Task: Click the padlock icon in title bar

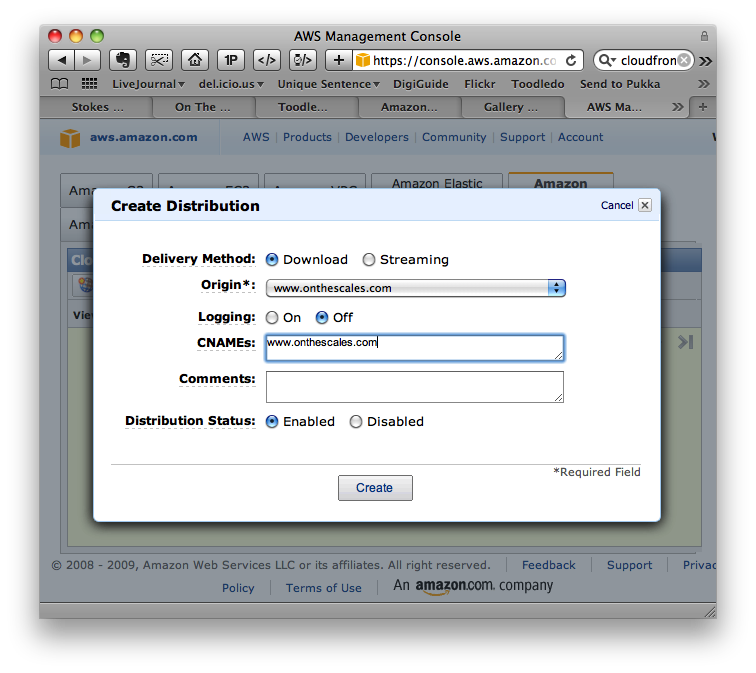Action: point(704,36)
